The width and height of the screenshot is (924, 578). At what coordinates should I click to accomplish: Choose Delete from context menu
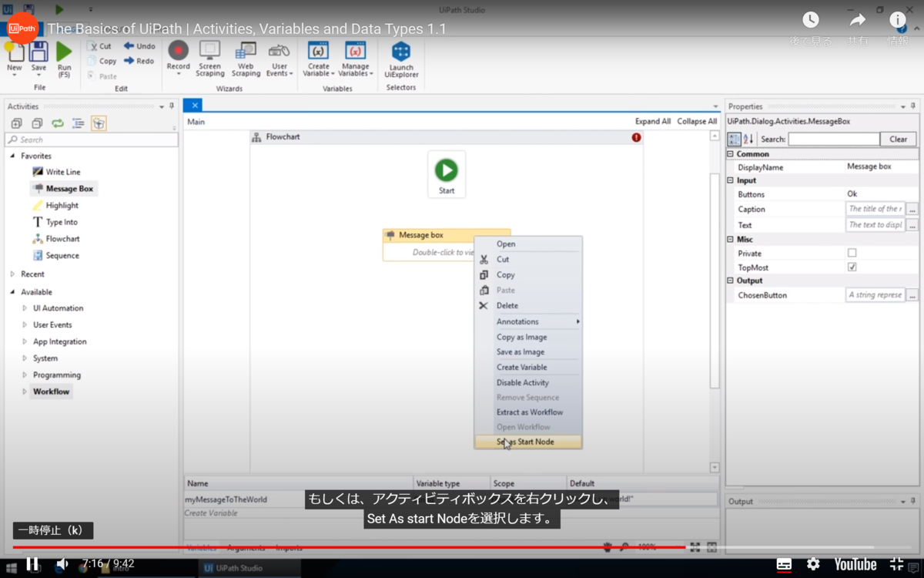[x=528, y=305]
